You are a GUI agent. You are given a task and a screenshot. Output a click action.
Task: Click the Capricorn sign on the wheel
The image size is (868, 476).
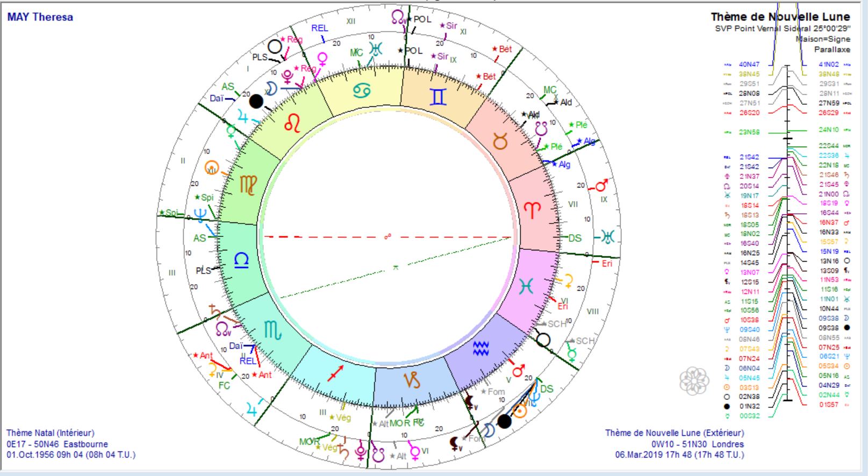(412, 380)
